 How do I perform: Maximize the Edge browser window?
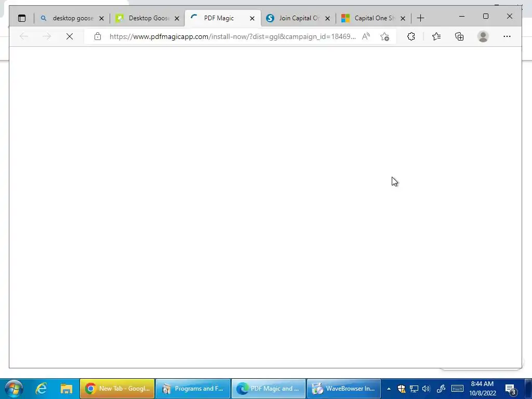click(x=486, y=16)
